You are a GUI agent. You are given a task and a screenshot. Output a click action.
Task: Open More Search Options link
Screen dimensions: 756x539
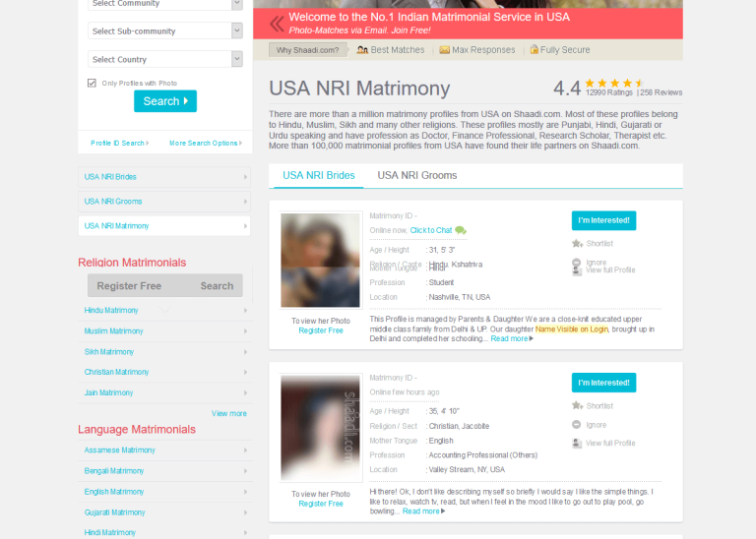[x=206, y=143]
